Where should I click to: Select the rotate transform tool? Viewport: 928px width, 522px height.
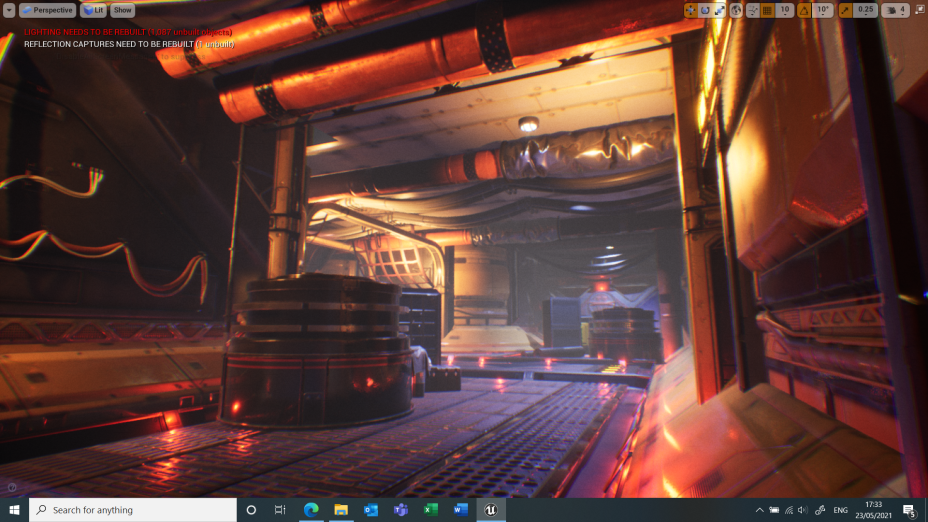[705, 10]
